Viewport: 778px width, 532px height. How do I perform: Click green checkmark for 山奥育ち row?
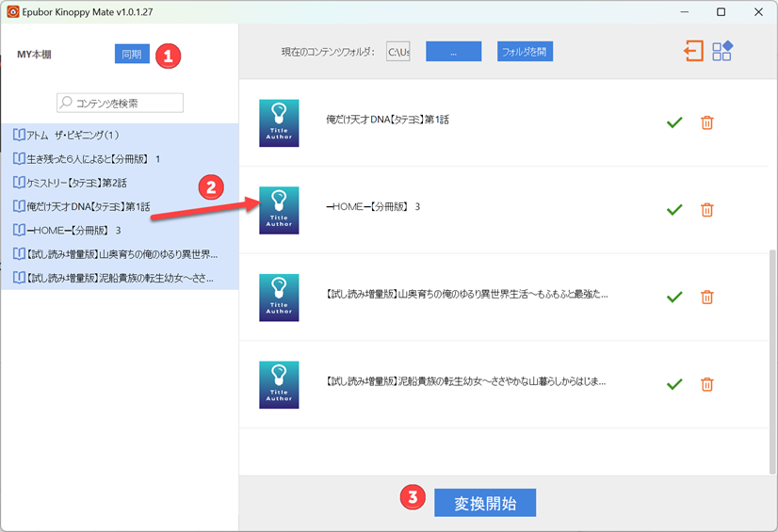[x=674, y=297]
